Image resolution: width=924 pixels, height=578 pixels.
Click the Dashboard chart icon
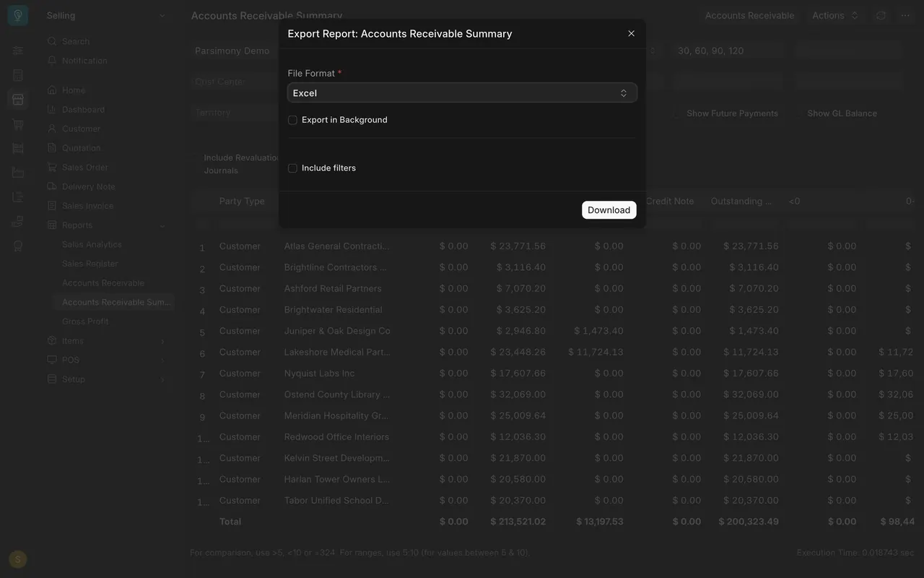52,109
